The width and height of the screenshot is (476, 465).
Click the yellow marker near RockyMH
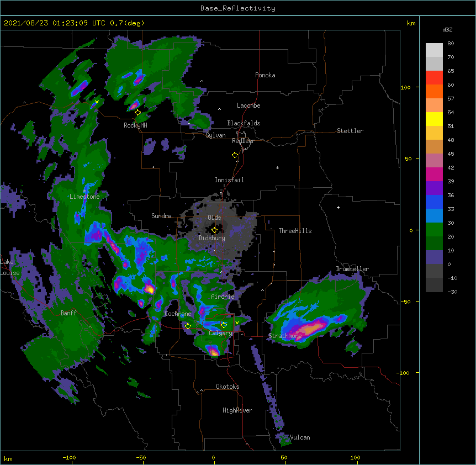(137, 113)
